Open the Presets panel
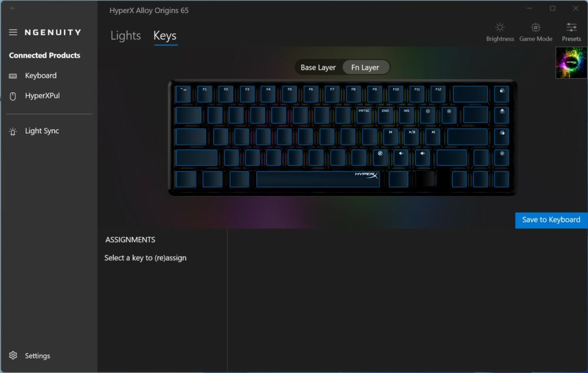The width and height of the screenshot is (588, 373). pos(571,32)
